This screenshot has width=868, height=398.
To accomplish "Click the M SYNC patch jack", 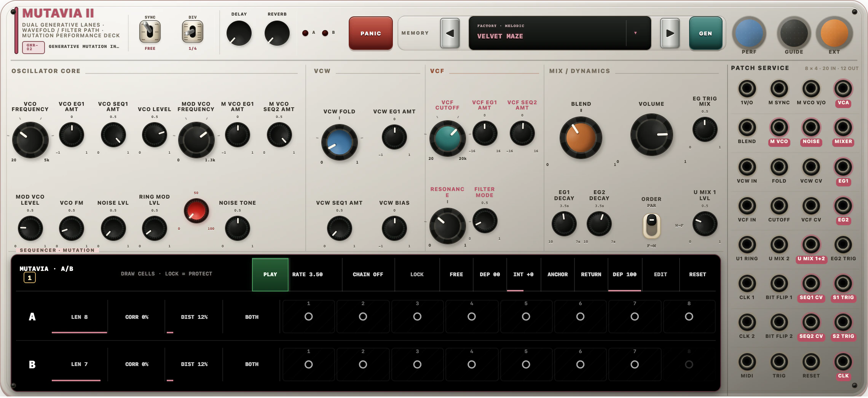I will click(x=779, y=89).
